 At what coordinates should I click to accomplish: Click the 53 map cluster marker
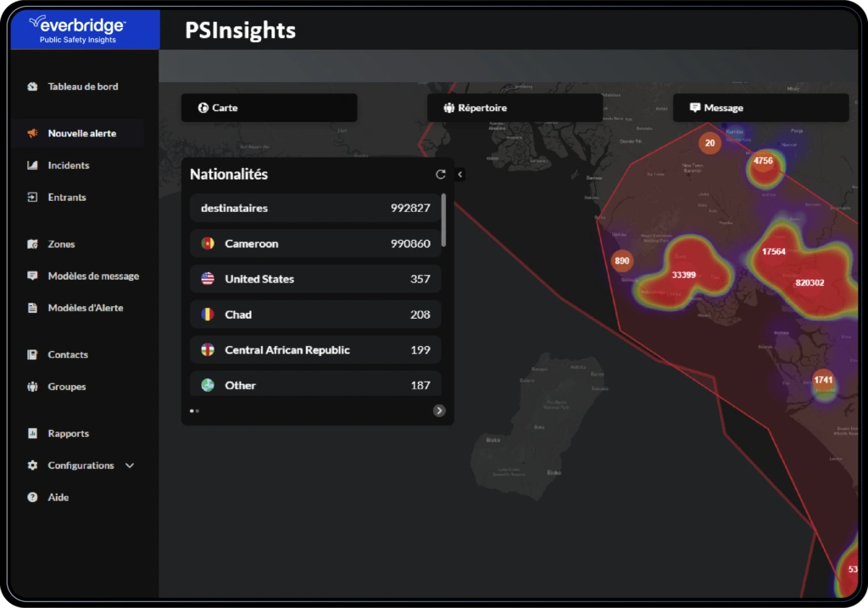pyautogui.click(x=851, y=569)
